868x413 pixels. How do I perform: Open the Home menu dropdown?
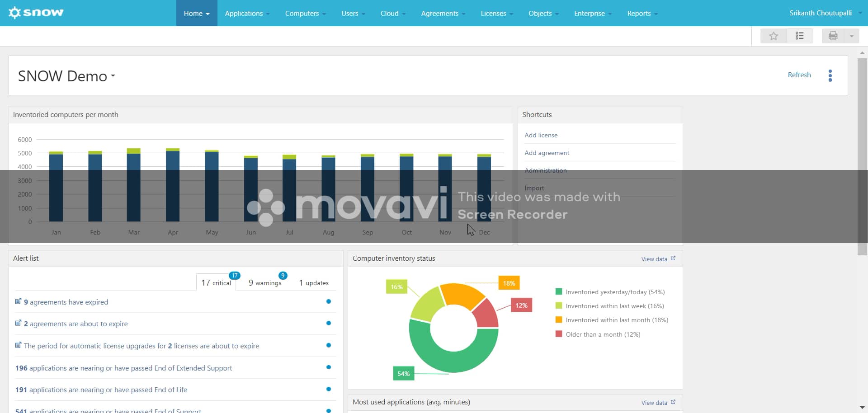pyautogui.click(x=196, y=13)
